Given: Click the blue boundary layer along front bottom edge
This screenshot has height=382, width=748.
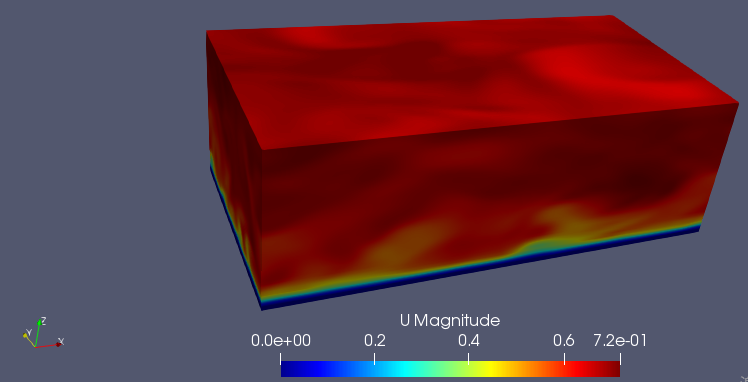Looking at the screenshot, I should 477,269.
